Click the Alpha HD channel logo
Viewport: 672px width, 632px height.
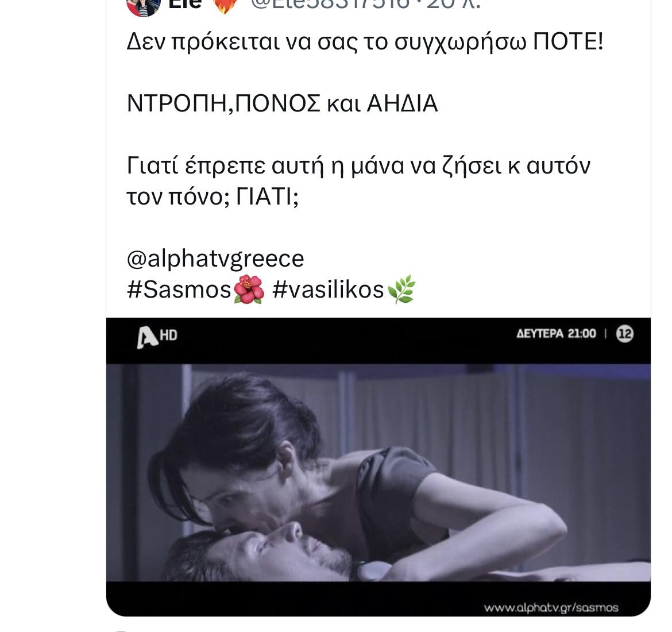[x=157, y=336]
